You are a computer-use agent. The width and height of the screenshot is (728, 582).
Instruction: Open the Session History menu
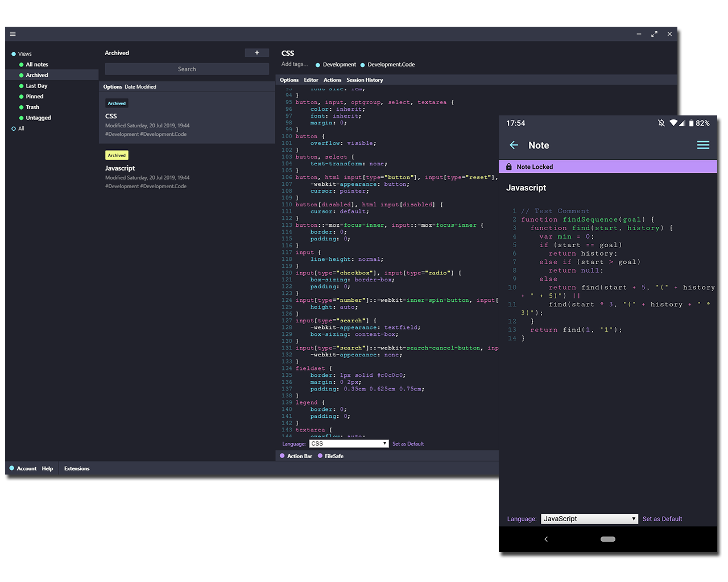point(365,80)
